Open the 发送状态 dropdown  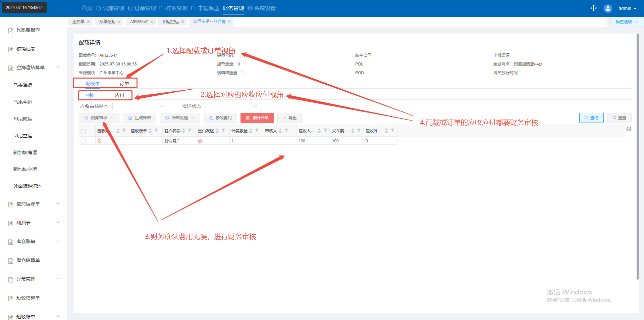pos(233,106)
